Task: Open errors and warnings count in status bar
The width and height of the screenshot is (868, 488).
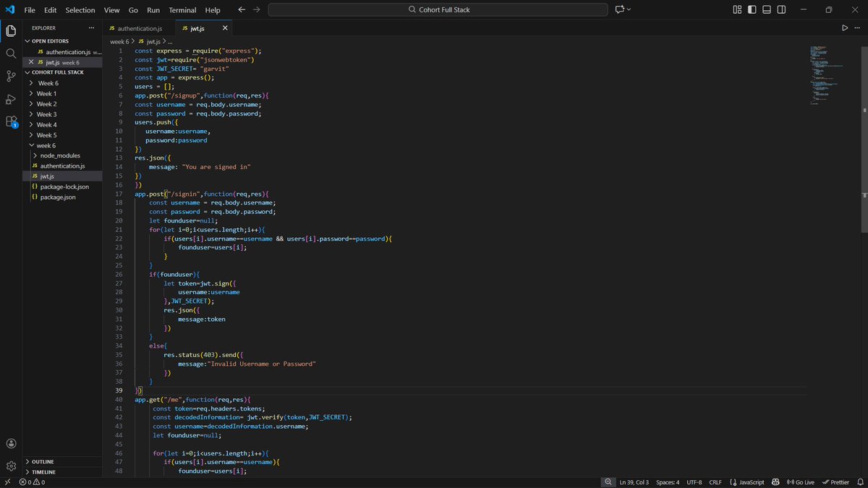Action: tap(33, 482)
